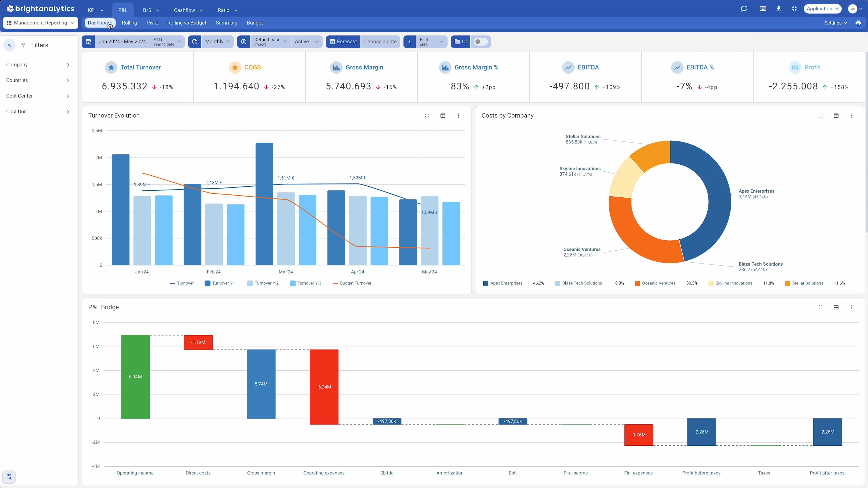The image size is (868, 488).
Task: Toggle table view on Turnover Evolution
Action: [443, 115]
